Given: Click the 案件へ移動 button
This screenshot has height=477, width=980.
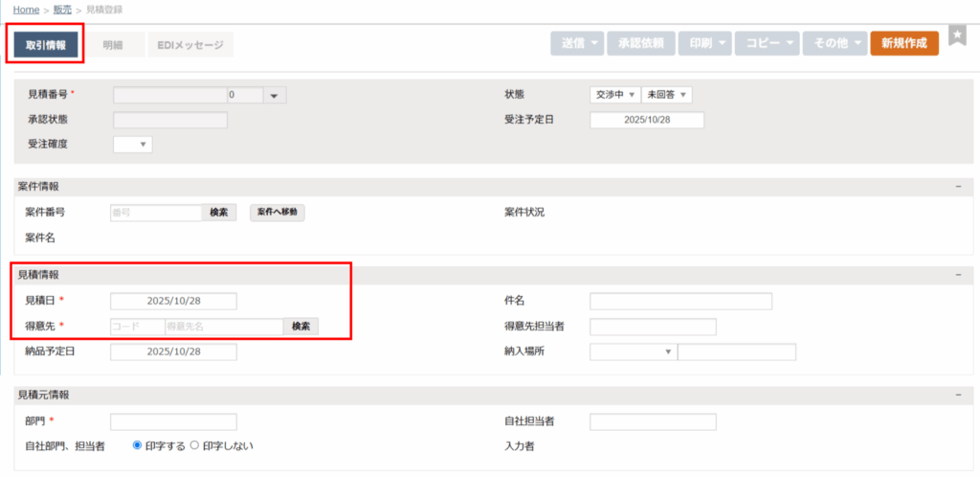Looking at the screenshot, I should (278, 213).
